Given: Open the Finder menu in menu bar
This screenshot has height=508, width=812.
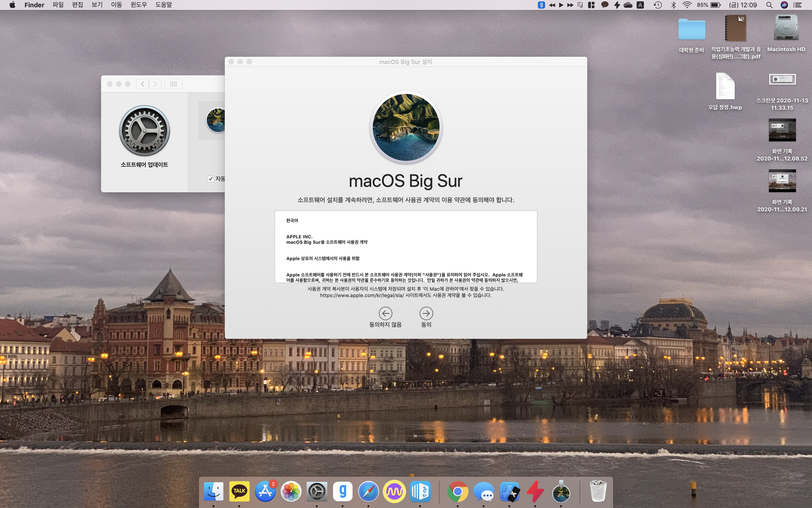Looking at the screenshot, I should (34, 5).
